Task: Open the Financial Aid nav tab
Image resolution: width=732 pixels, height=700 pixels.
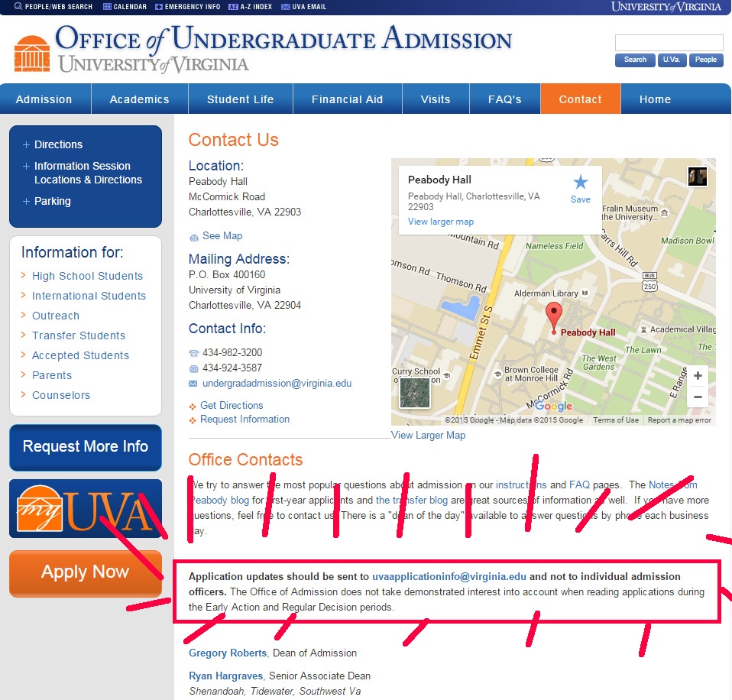Action: pyautogui.click(x=348, y=99)
